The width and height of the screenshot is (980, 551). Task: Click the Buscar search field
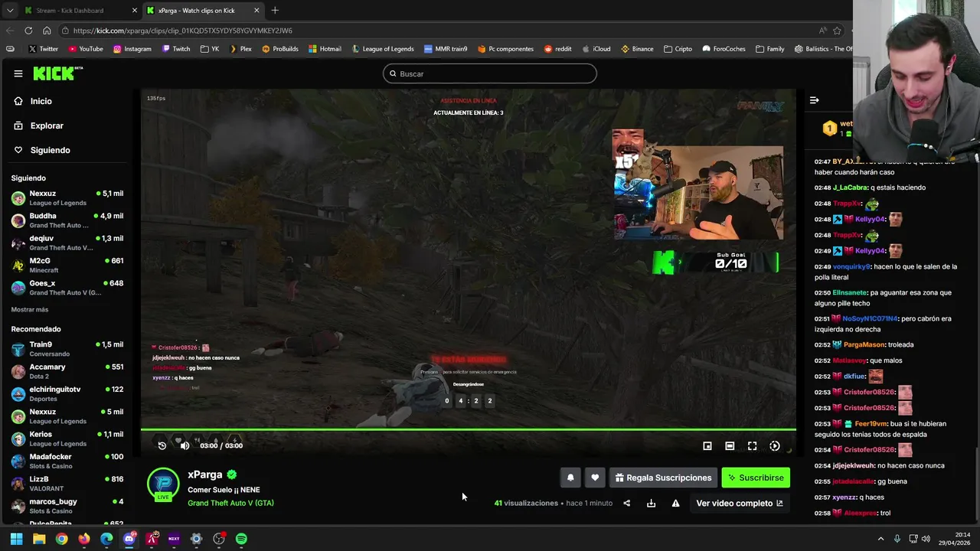[490, 73]
